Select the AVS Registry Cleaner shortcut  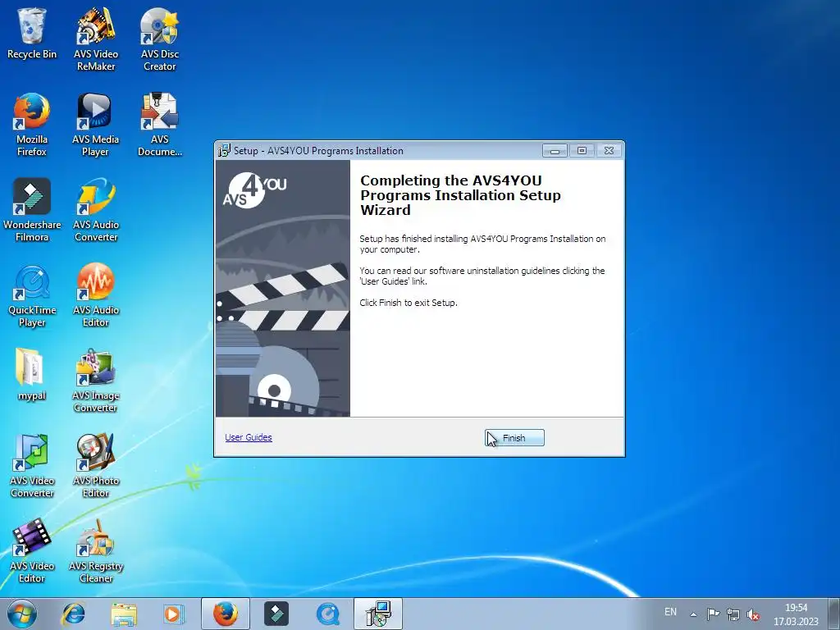(96, 550)
